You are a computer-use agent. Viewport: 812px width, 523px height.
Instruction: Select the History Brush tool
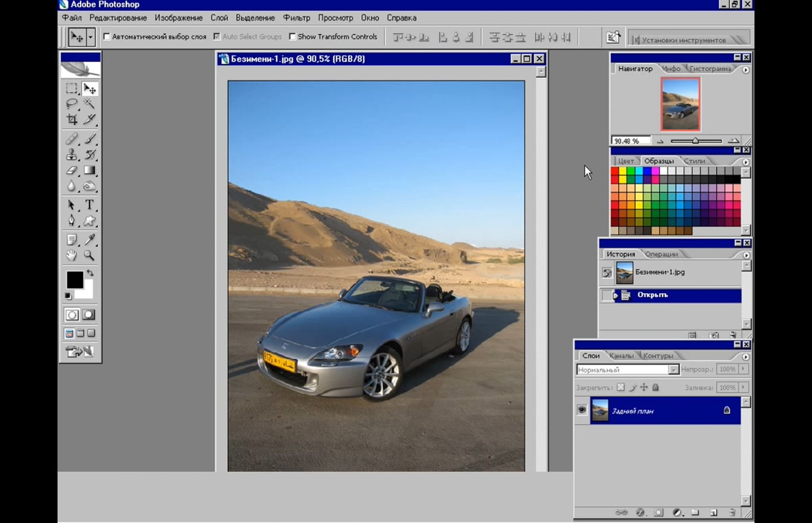90,155
